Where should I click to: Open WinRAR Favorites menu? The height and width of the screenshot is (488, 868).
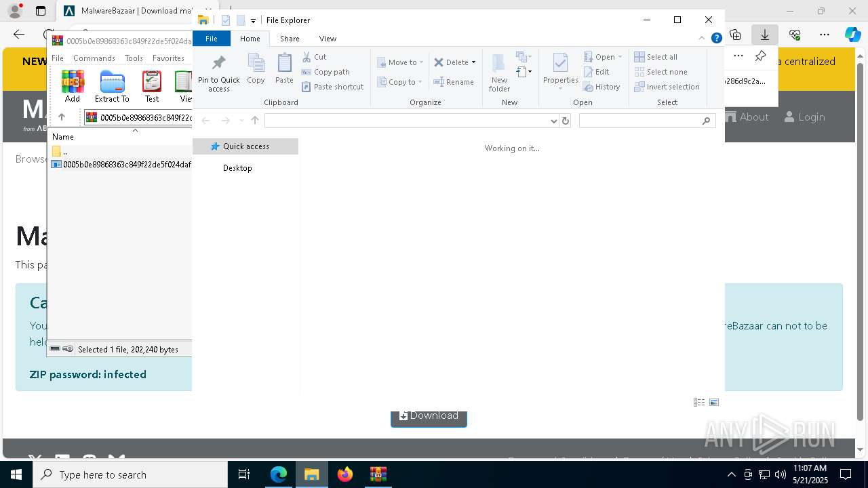[168, 58]
